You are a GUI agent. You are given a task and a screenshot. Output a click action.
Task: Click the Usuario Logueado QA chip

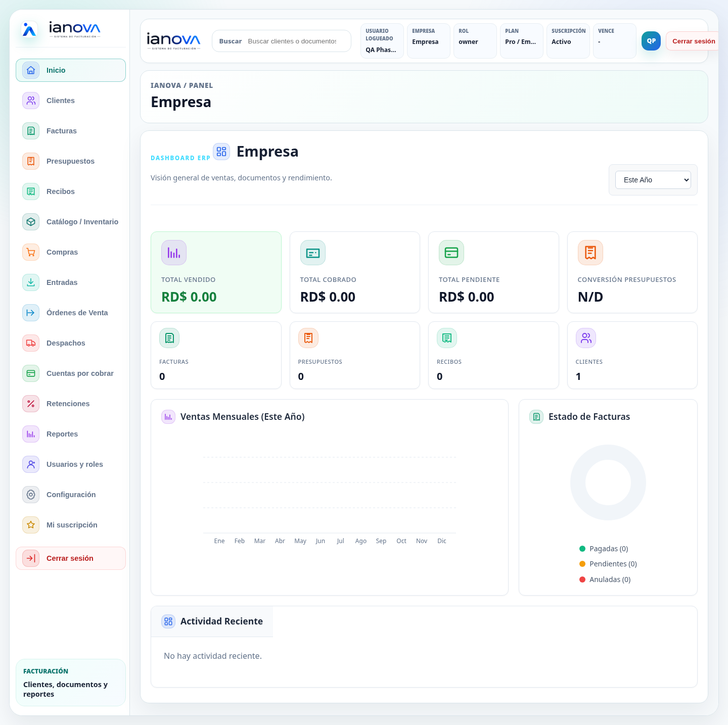pyautogui.click(x=382, y=41)
